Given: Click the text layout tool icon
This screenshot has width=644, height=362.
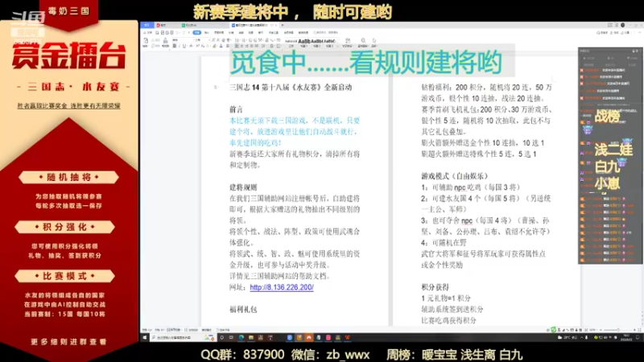Looking at the screenshot, I should (349, 41).
